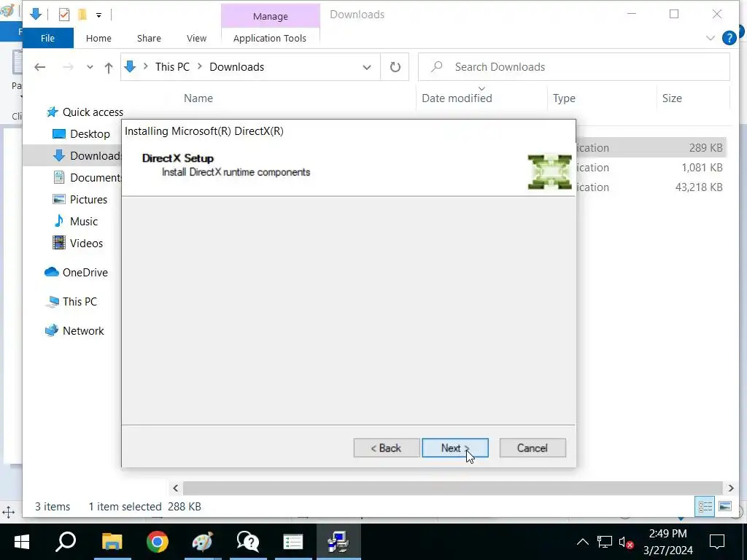Open the checklist app in the taskbar
Screen dimensions: 747x560
pyautogui.click(x=293, y=542)
